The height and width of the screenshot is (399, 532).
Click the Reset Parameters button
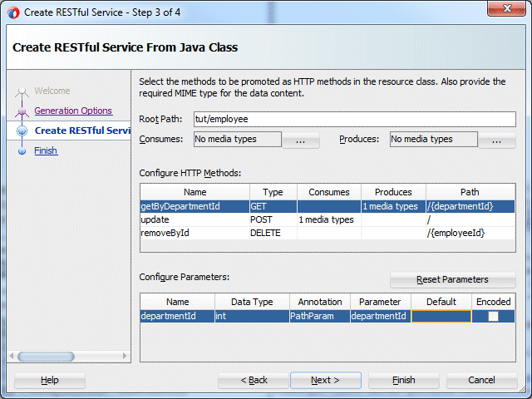(x=452, y=279)
